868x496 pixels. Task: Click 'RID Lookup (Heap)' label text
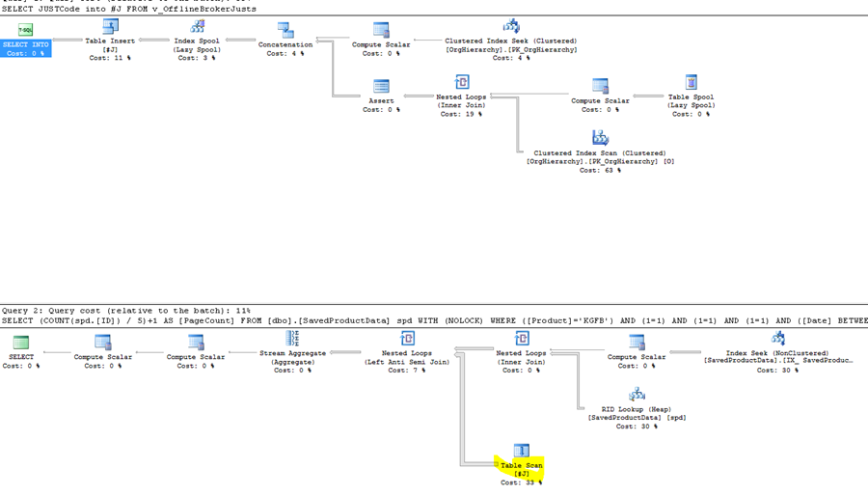pyautogui.click(x=637, y=410)
